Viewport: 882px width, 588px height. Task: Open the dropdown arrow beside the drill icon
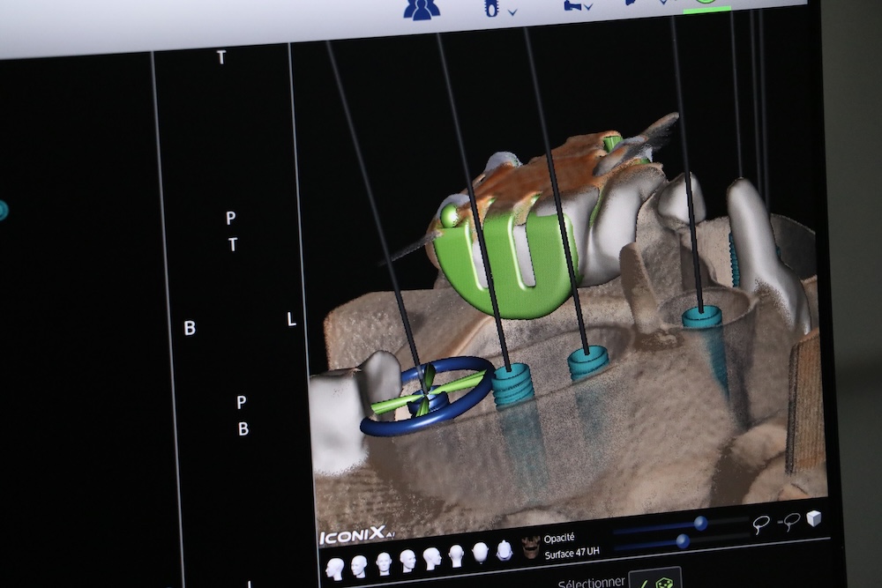(x=588, y=7)
